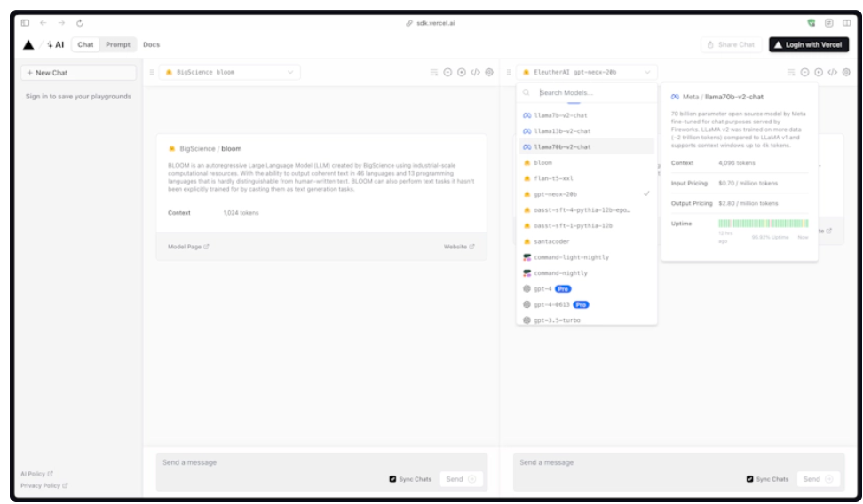Choose the gpt-4 Pro model

tap(587, 289)
